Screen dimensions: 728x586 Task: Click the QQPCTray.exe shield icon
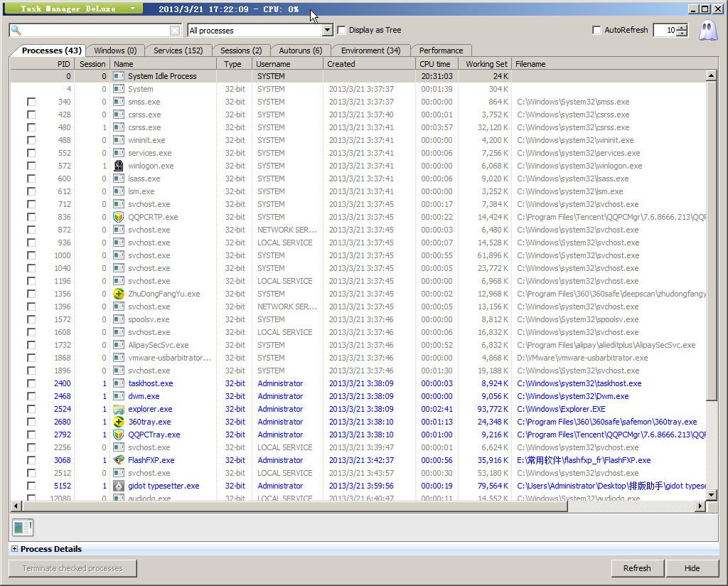(x=119, y=435)
